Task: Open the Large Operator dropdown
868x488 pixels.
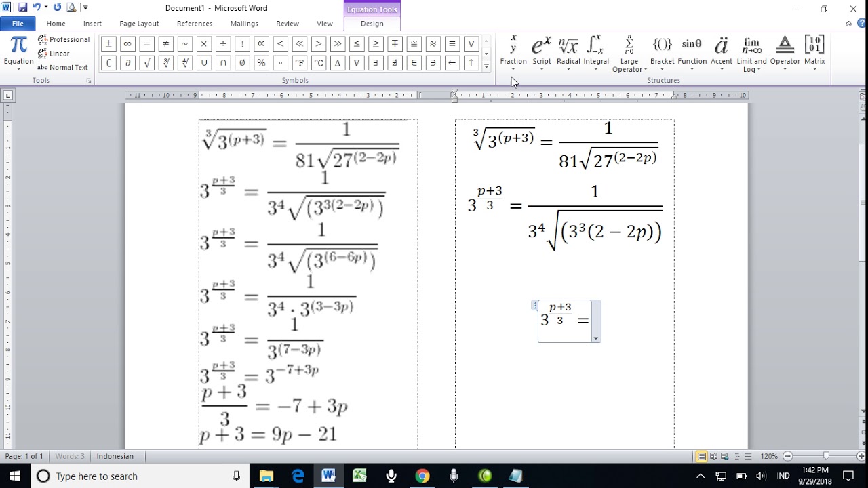Action: [629, 53]
